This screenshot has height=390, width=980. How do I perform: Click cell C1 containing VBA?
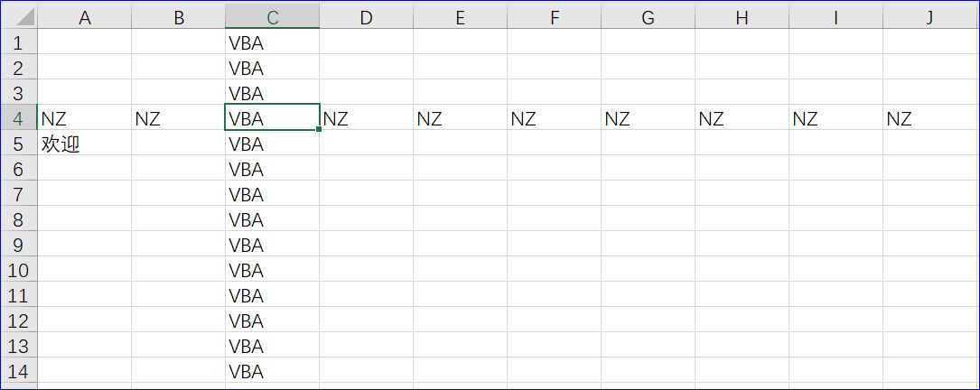[x=273, y=42]
